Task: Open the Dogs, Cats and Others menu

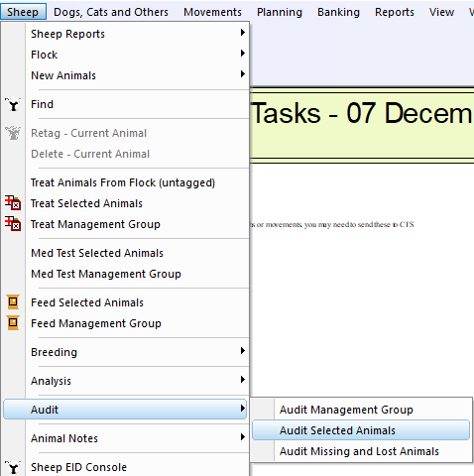Action: [111, 12]
